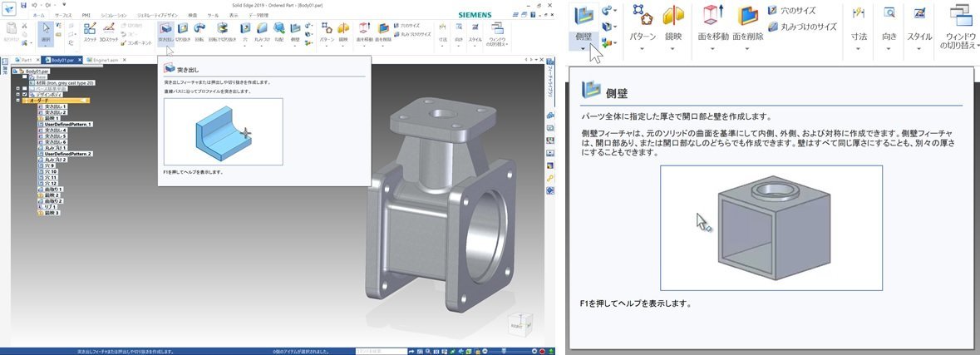Uncheck the デザインボディ checkbox
Image resolution: width=980 pixels, height=355 pixels.
pos(25,95)
